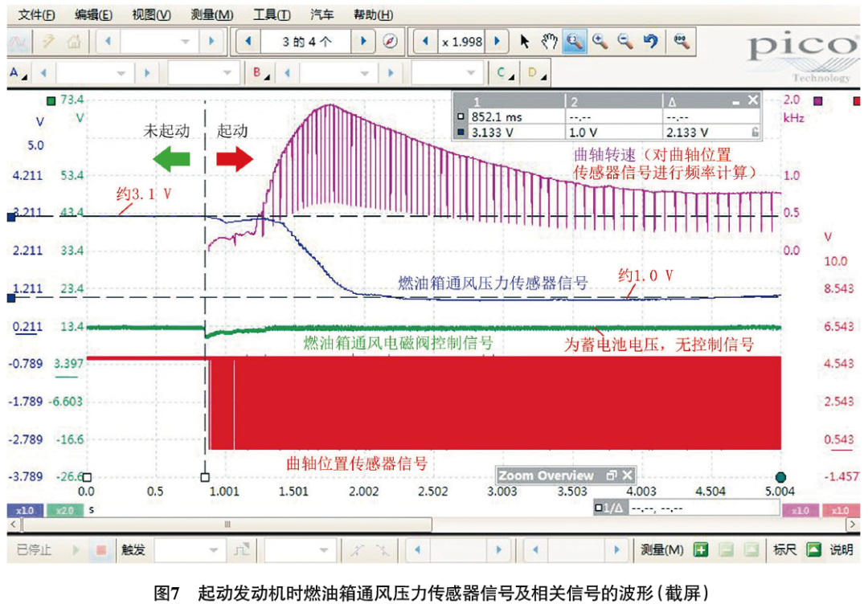The height and width of the screenshot is (608, 868).
Task: Click the time ruler handle at 852.1 ms
Action: click(205, 477)
